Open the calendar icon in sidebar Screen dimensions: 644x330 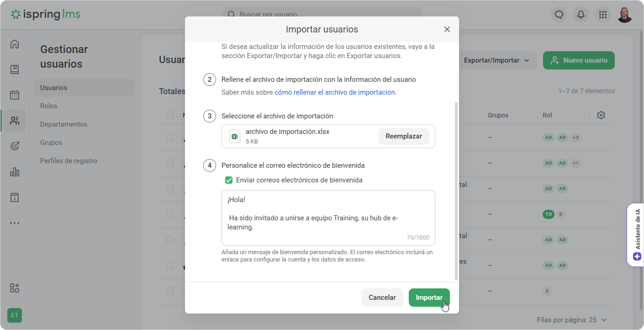(x=15, y=95)
